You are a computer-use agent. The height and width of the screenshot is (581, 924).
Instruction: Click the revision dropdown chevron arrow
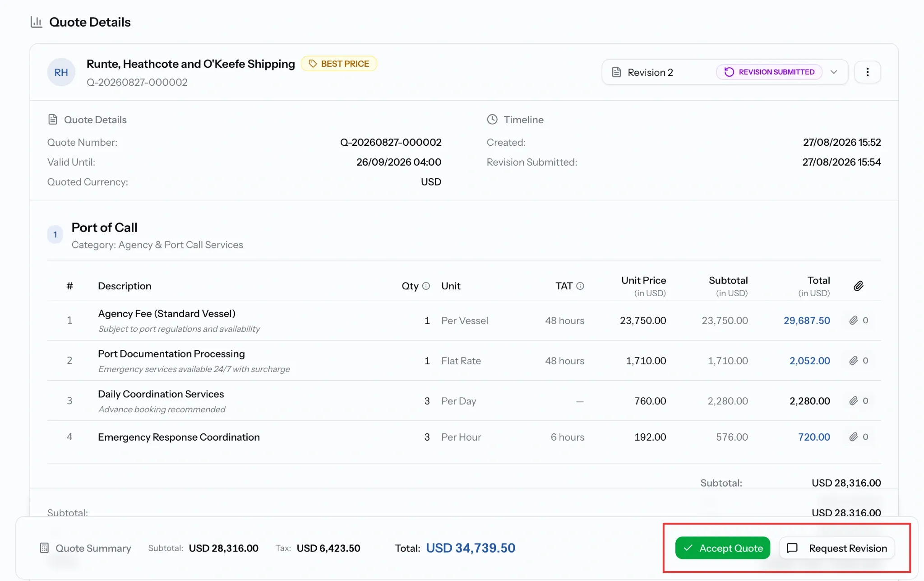834,72
